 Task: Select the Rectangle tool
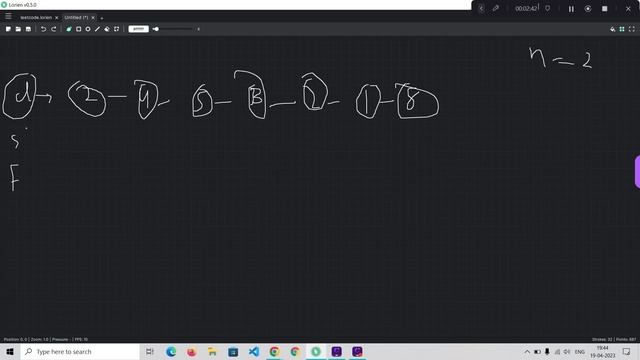pos(78,29)
